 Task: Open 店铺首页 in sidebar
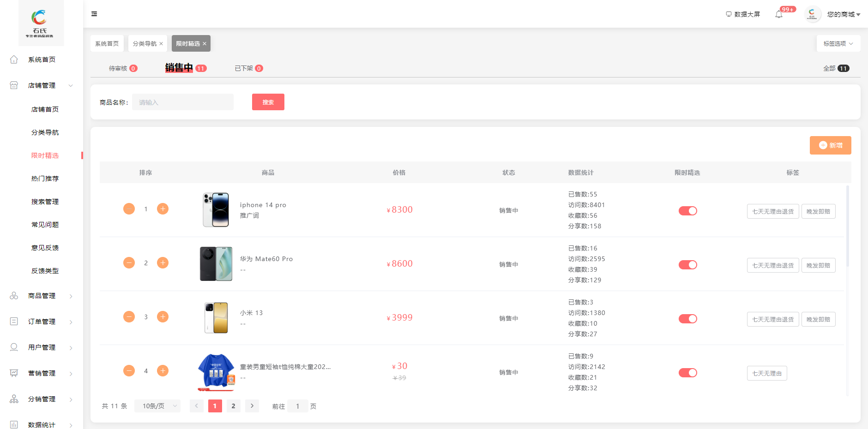(x=45, y=109)
